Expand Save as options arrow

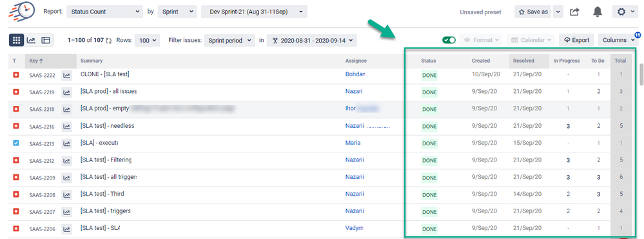[x=558, y=12]
